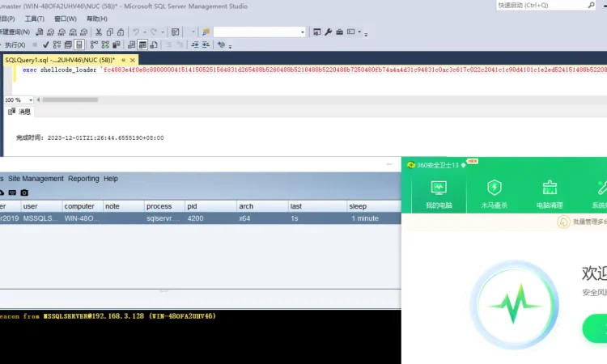This screenshot has height=364, width=607.
Task: Open the empty search combo box dropdown
Action: point(303,32)
